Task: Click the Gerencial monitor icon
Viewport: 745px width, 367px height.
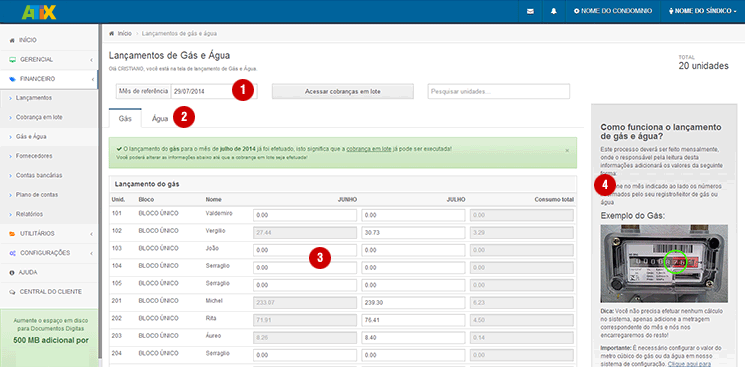Action: coord(12,60)
